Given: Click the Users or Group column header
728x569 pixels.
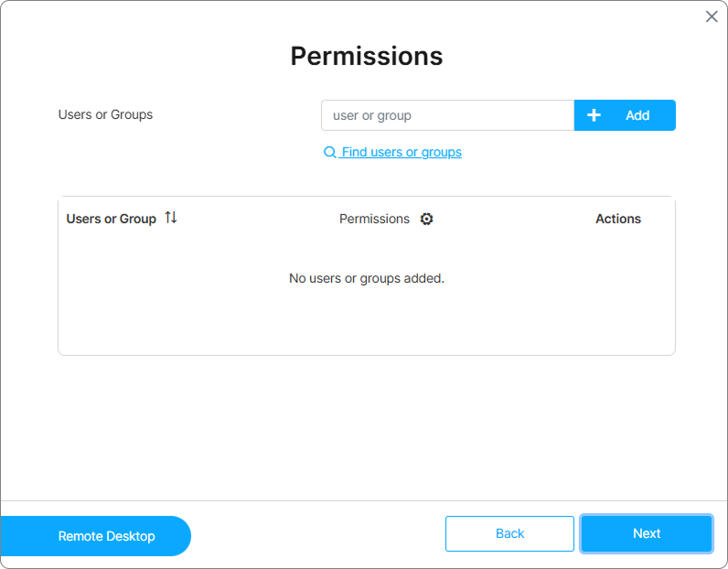Looking at the screenshot, I should tap(111, 219).
